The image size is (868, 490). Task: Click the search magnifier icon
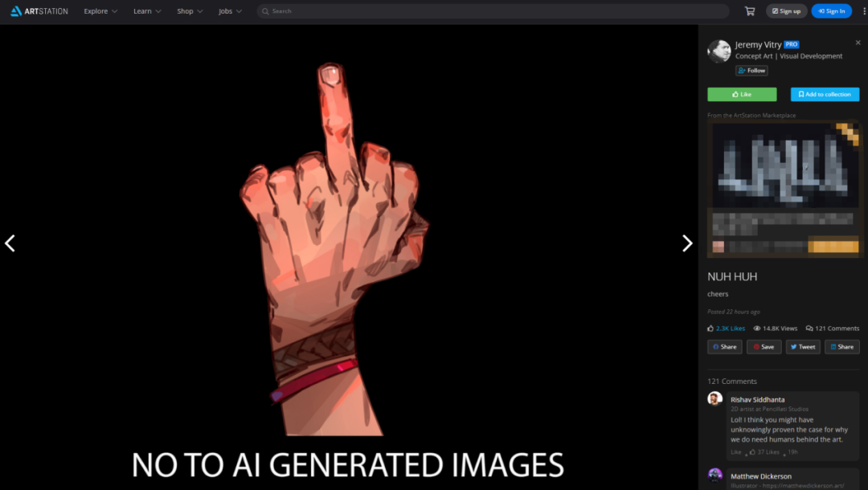pyautogui.click(x=265, y=11)
